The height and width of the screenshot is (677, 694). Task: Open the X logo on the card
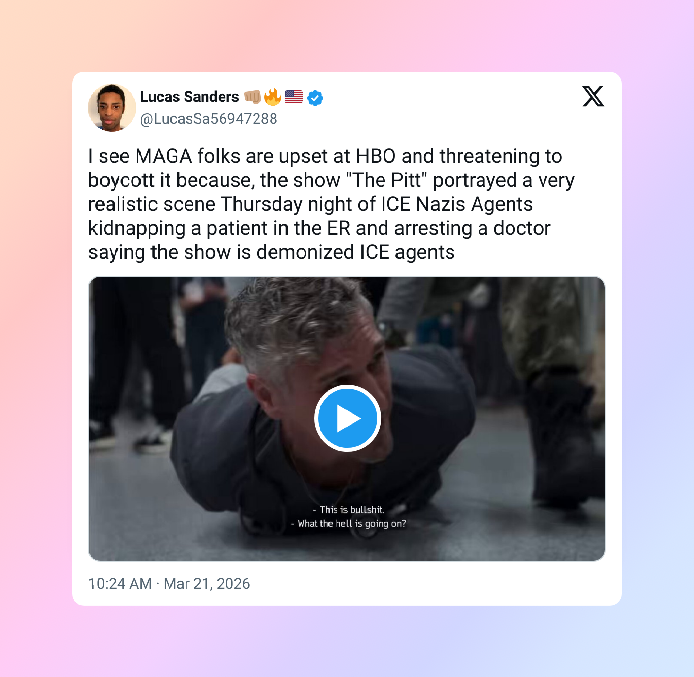[593, 96]
